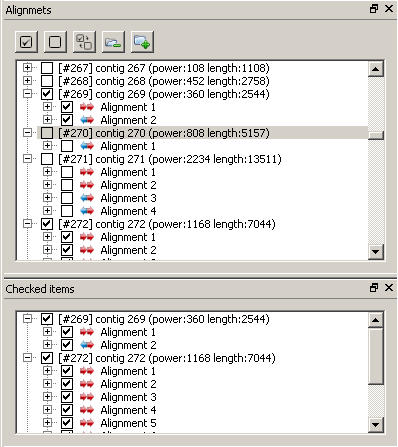
Task: Float the Checked items panel with undock icon
Action: pos(374,288)
